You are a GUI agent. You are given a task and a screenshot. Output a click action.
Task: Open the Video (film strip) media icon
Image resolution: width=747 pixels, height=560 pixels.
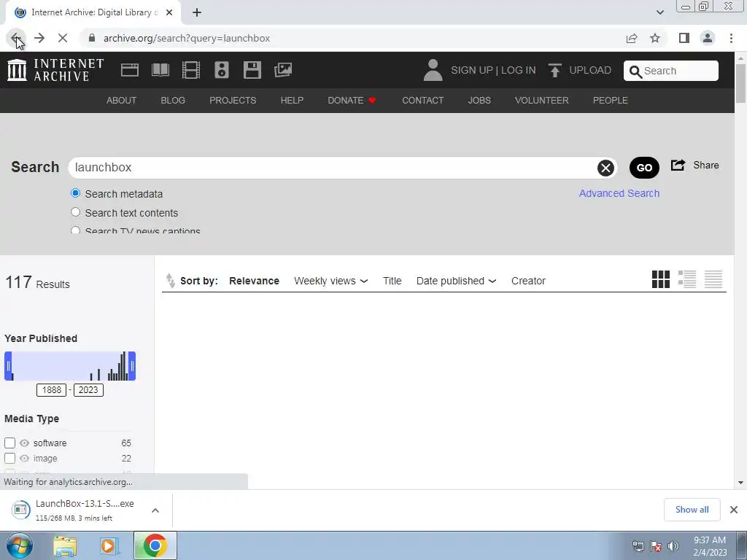190,70
